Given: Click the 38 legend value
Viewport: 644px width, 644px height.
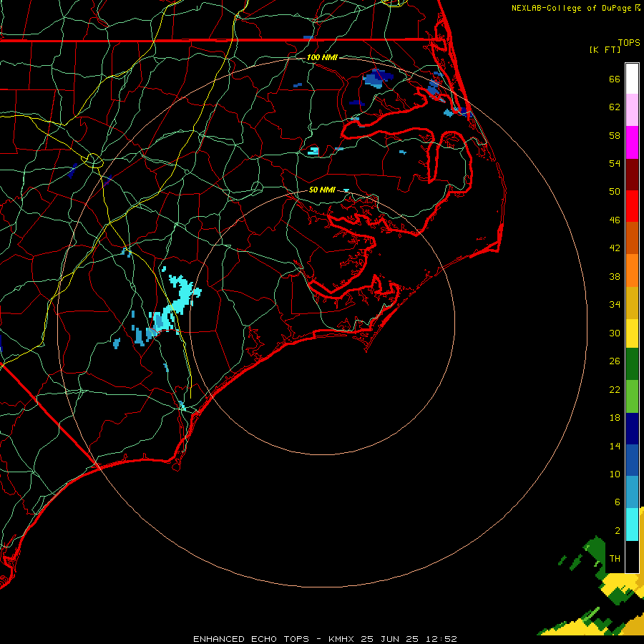Looking at the screenshot, I should (615, 276).
